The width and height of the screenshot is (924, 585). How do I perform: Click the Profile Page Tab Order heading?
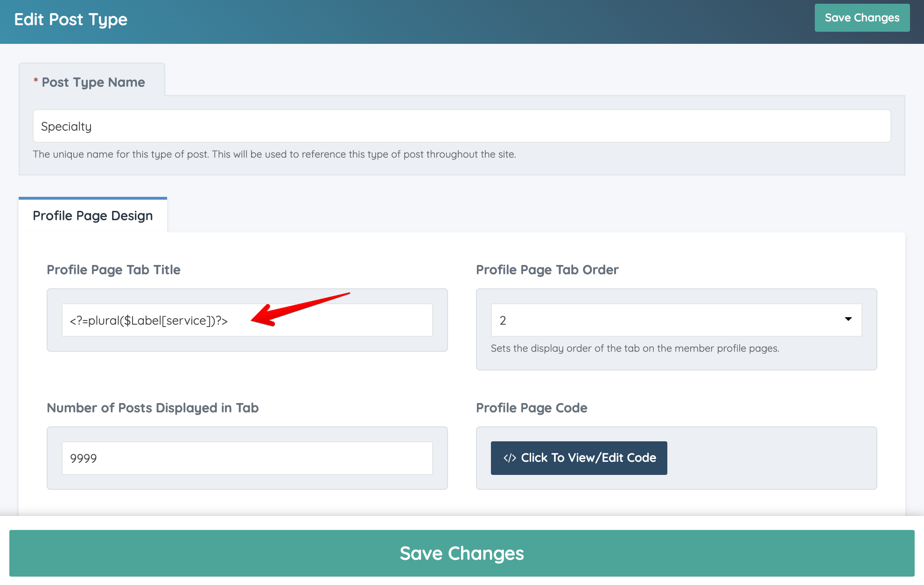[547, 270]
